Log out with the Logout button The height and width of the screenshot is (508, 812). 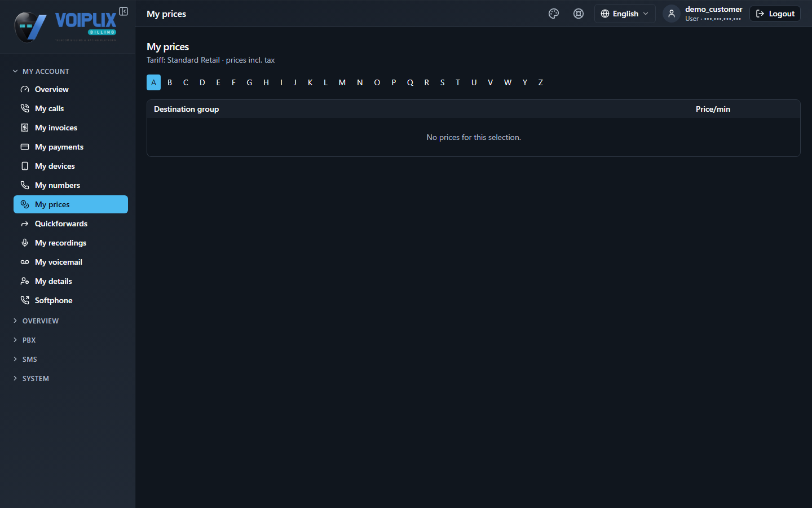click(775, 14)
